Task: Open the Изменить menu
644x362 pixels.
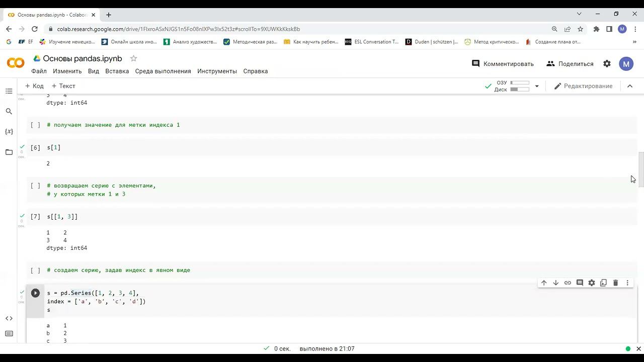Action: [x=67, y=71]
